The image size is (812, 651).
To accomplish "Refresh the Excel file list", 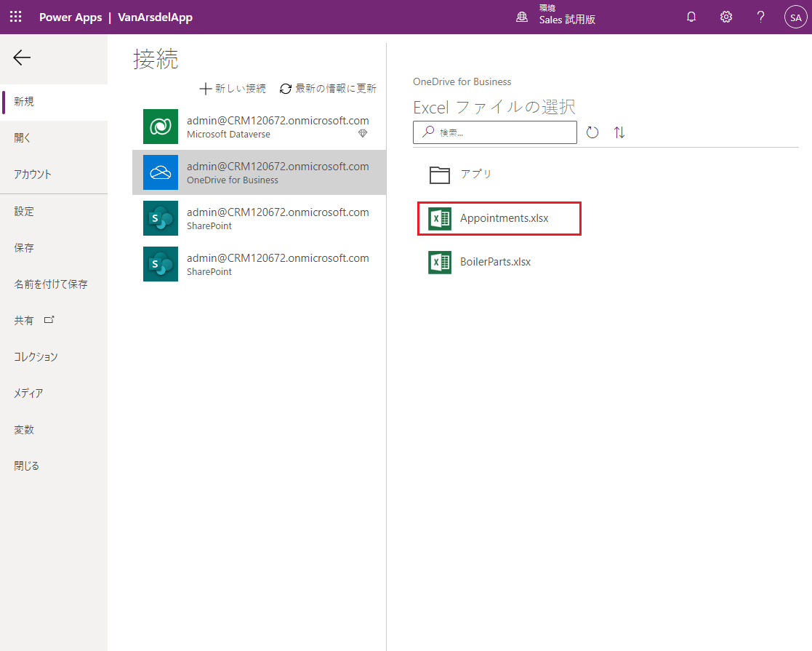I will click(592, 132).
